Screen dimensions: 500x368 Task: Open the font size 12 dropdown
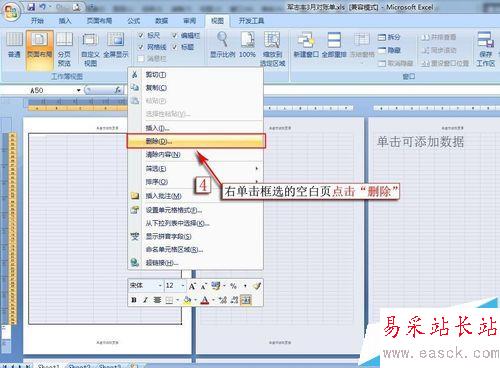pyautogui.click(x=183, y=286)
